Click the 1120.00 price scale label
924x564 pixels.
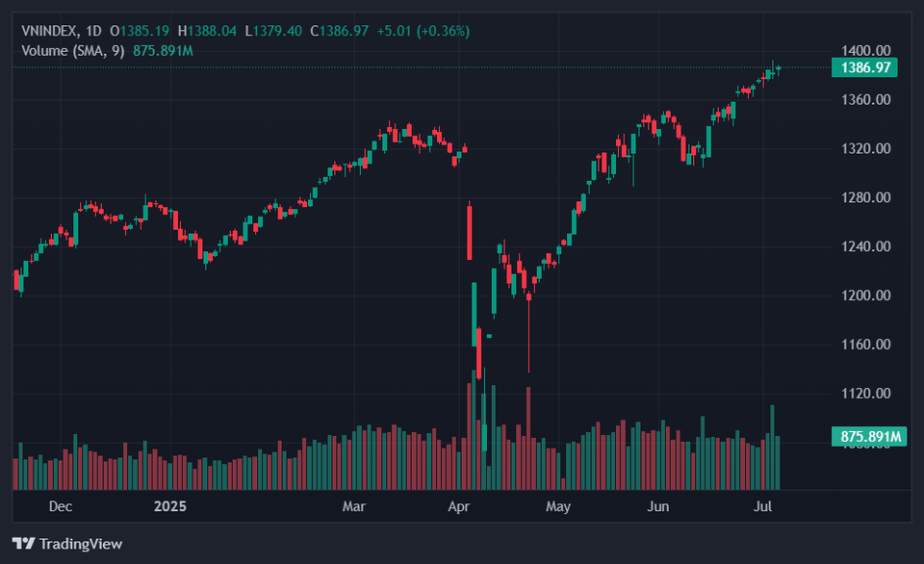coord(865,393)
